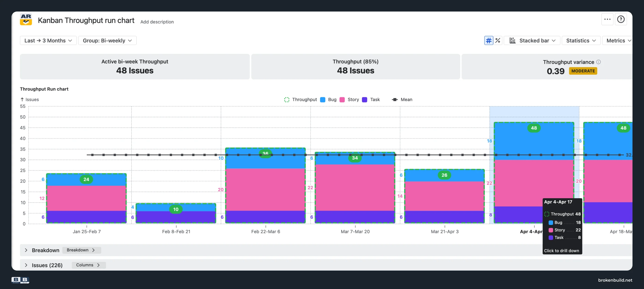Toggle Story series via legend swatch

tap(342, 100)
